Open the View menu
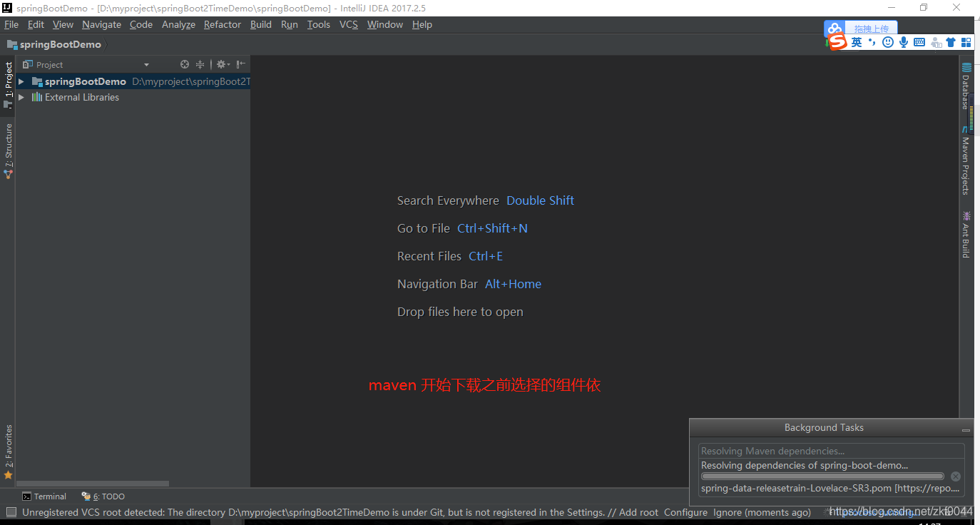Screen dimensions: 980x525 (63, 24)
